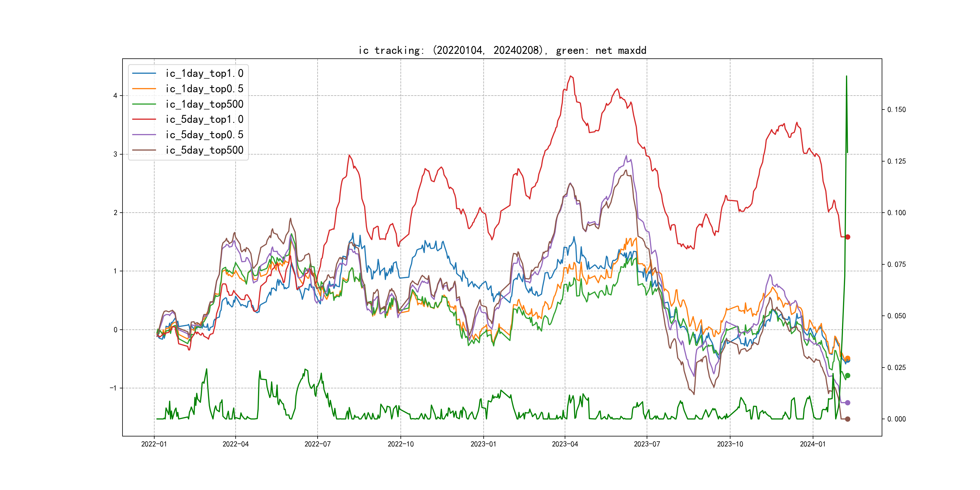
Task: Click the green endpoint dot on right
Action: tap(848, 375)
